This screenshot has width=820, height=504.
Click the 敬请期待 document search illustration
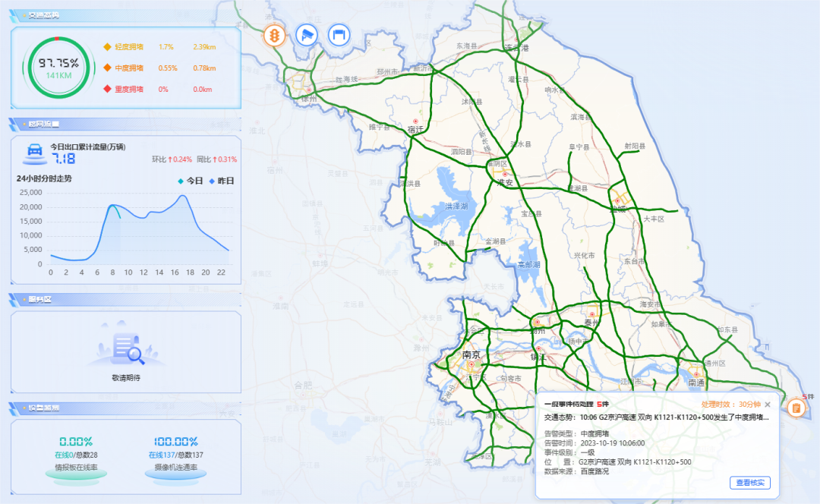[126, 350]
